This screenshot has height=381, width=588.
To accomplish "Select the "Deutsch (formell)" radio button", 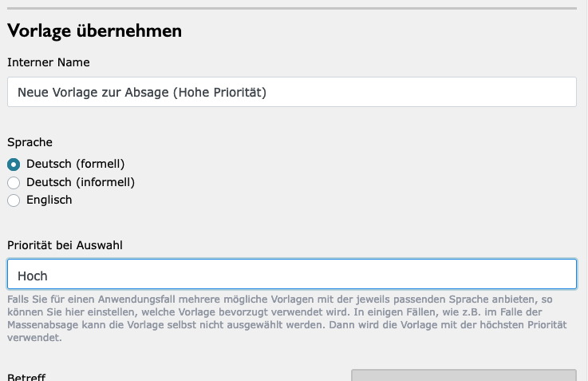I will click(x=14, y=164).
